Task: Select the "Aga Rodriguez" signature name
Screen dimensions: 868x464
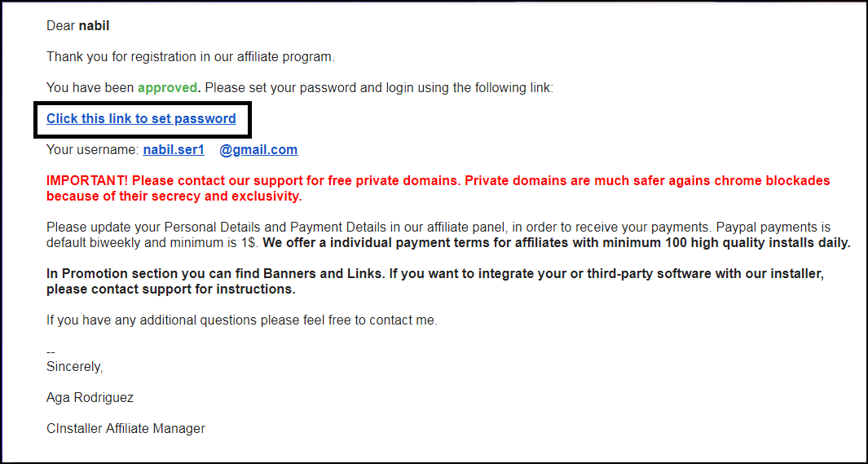Action: click(x=90, y=398)
